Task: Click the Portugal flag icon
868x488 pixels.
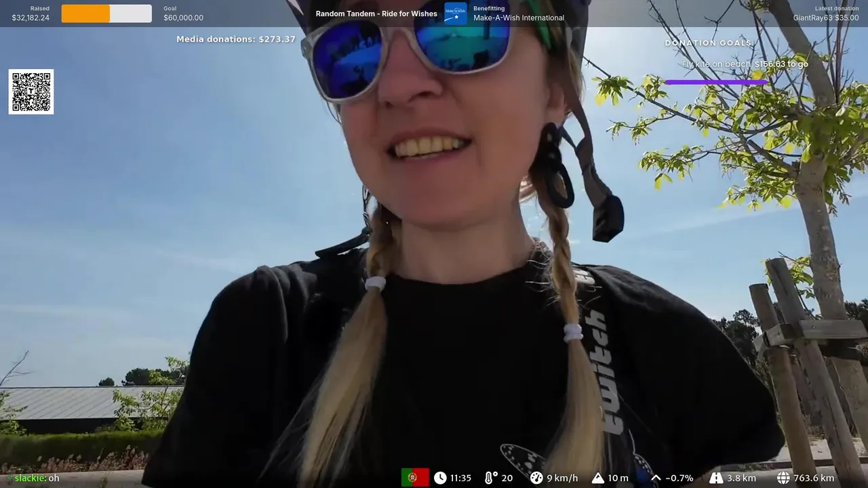Action: pos(415,478)
